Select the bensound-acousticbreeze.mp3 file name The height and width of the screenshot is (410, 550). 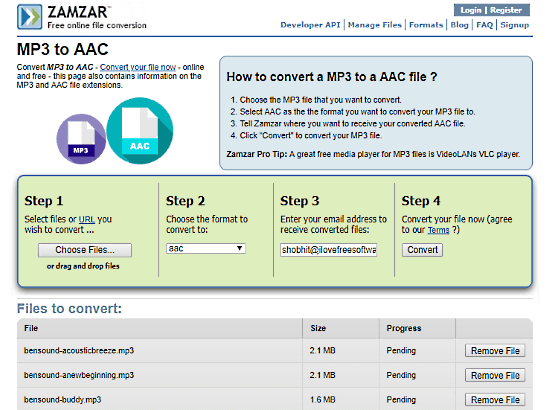click(79, 351)
